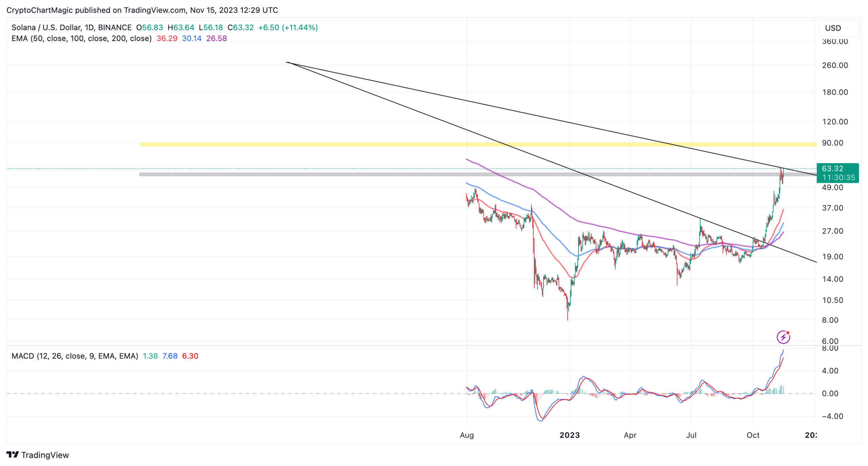Click the Solana / U.S. Dollar symbol title
868x466 pixels.
click(x=71, y=27)
